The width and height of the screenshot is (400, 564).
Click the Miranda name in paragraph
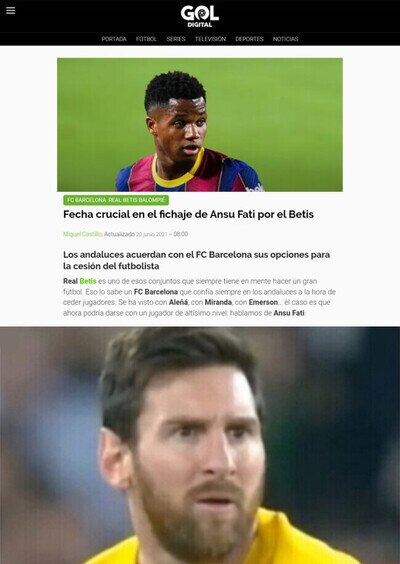[218, 302]
